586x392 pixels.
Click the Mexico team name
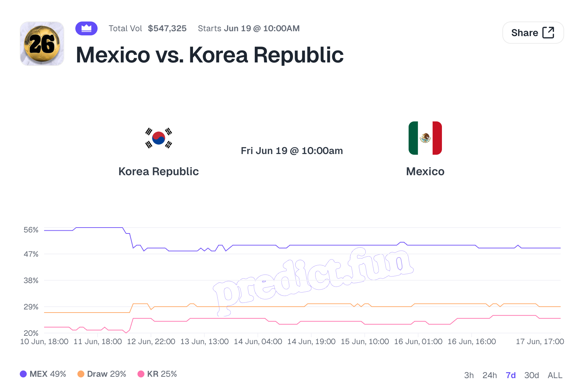click(425, 171)
